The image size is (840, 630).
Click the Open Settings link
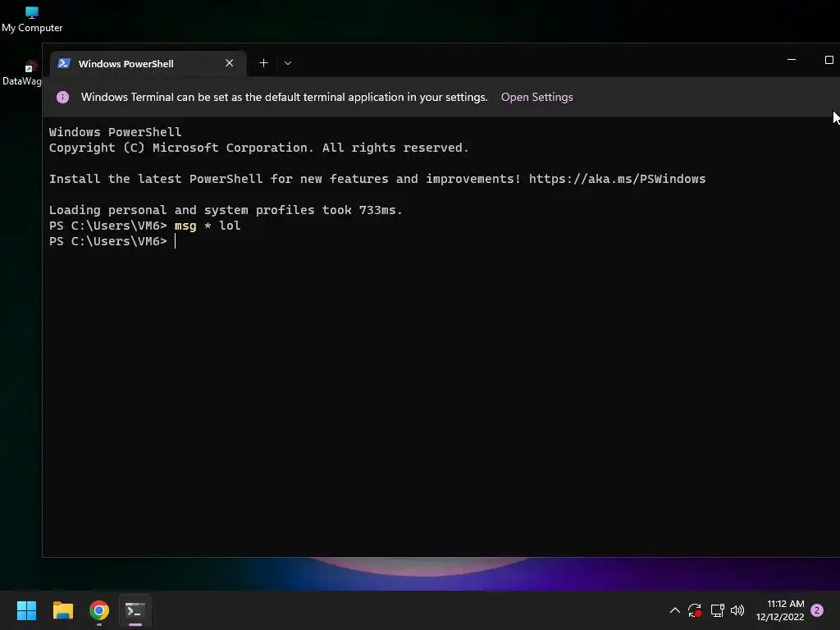(x=536, y=97)
